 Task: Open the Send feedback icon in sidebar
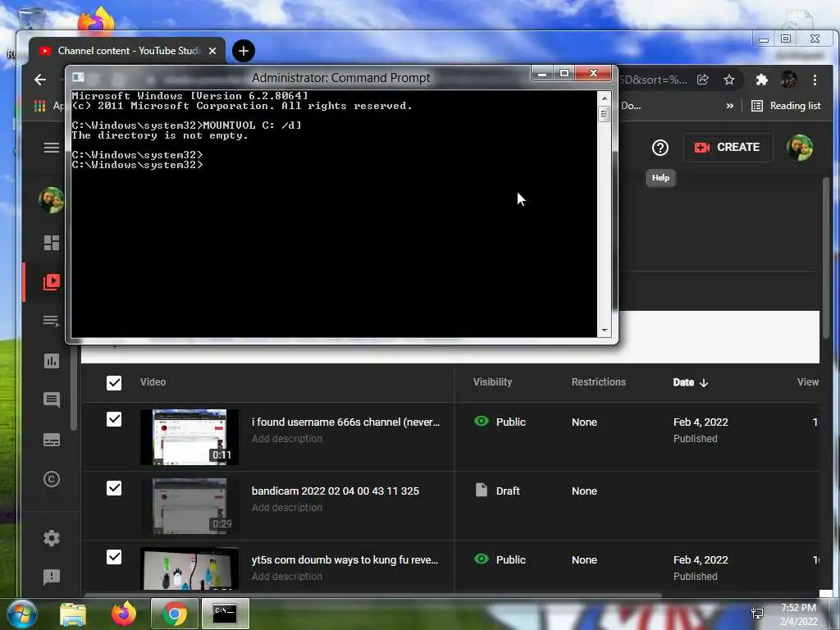click(x=52, y=577)
